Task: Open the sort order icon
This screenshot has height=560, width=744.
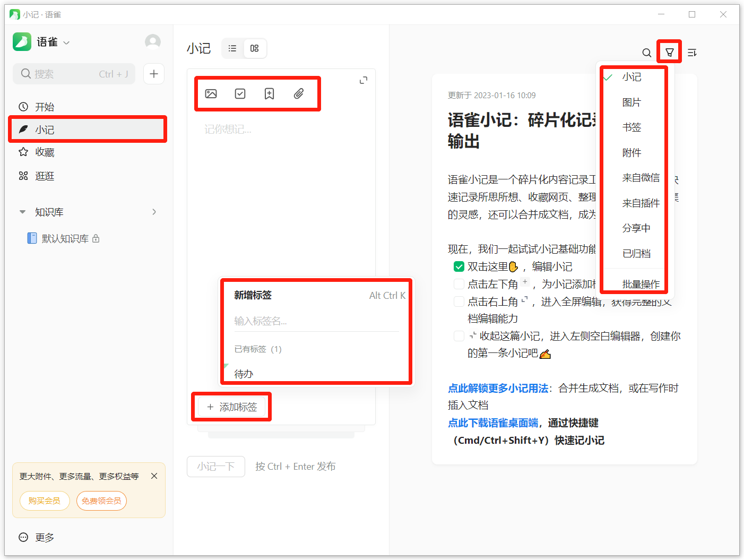Action: coord(692,53)
